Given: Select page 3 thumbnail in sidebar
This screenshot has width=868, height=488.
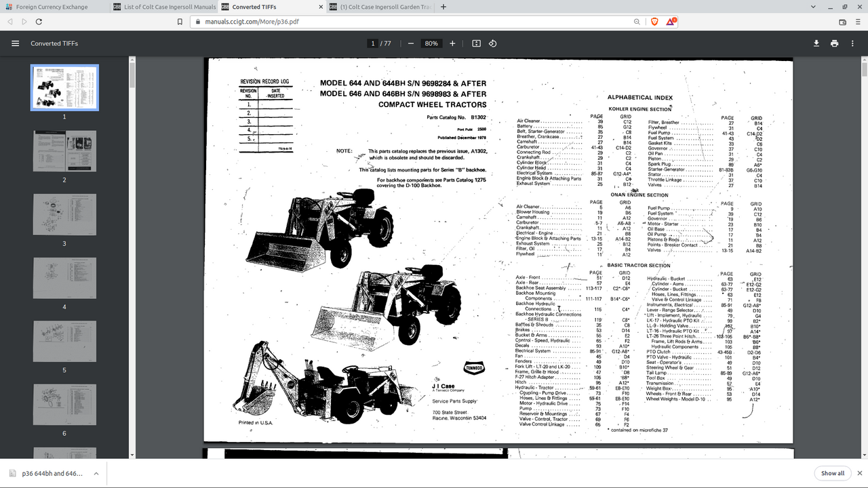Looking at the screenshot, I should coord(64,215).
